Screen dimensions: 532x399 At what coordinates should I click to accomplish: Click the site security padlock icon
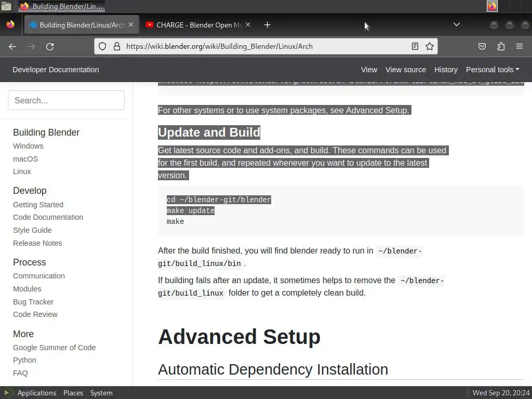117,46
